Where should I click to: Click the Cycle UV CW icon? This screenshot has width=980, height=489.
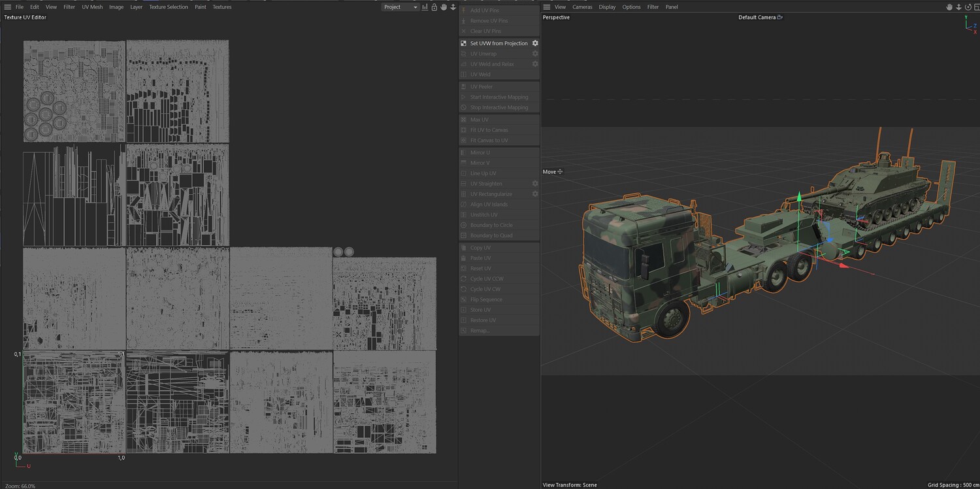point(464,289)
